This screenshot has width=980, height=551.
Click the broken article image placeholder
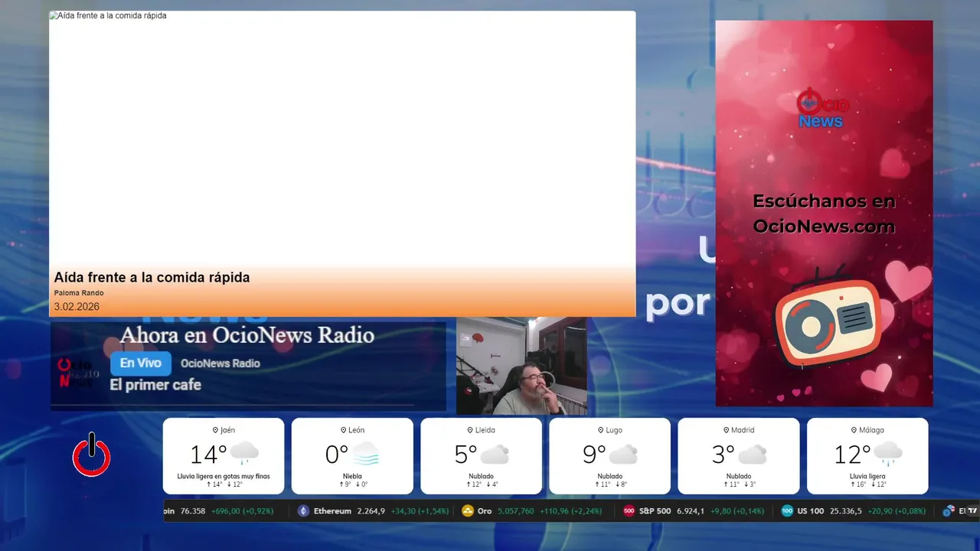click(54, 15)
